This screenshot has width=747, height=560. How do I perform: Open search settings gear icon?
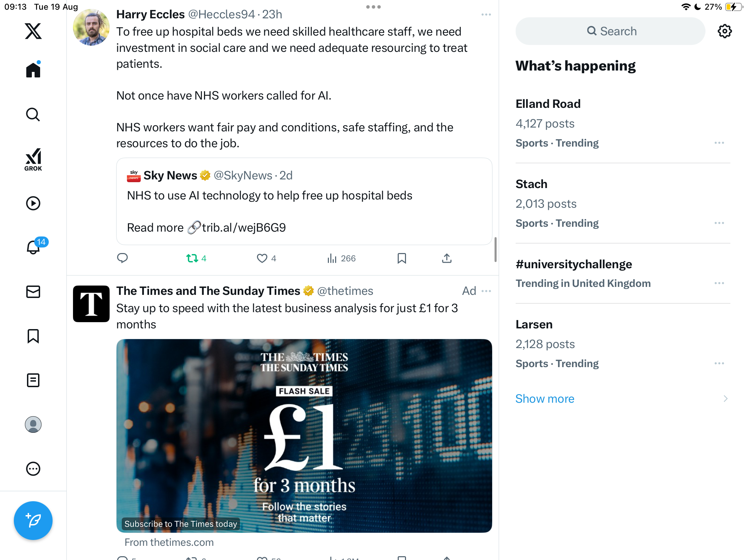pos(725,31)
